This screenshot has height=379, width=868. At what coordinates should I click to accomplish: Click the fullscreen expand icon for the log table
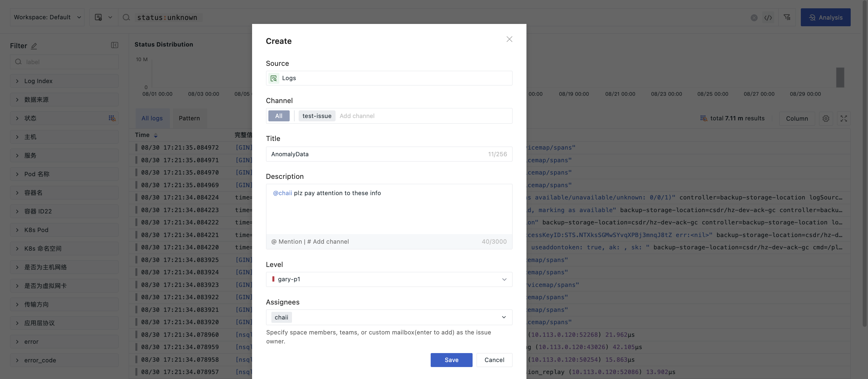click(843, 119)
